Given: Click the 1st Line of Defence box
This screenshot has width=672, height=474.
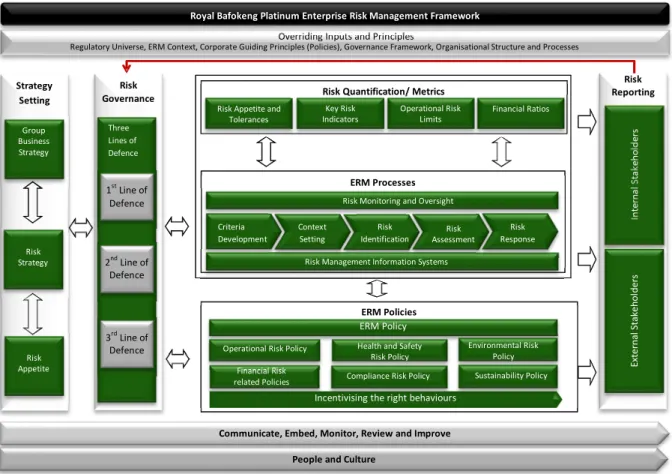Looking at the screenshot, I should 127,197.
